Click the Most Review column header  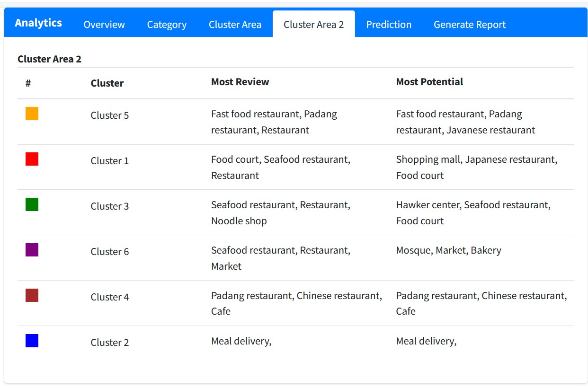click(240, 82)
